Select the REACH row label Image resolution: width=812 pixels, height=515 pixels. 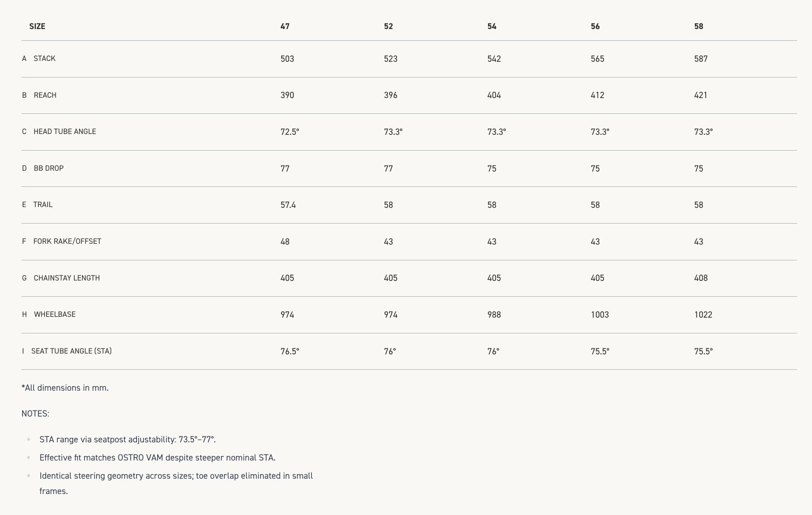pyautogui.click(x=45, y=95)
